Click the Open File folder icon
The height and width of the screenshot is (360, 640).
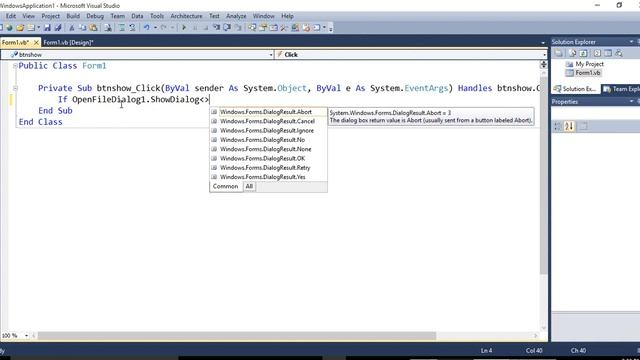20,28
